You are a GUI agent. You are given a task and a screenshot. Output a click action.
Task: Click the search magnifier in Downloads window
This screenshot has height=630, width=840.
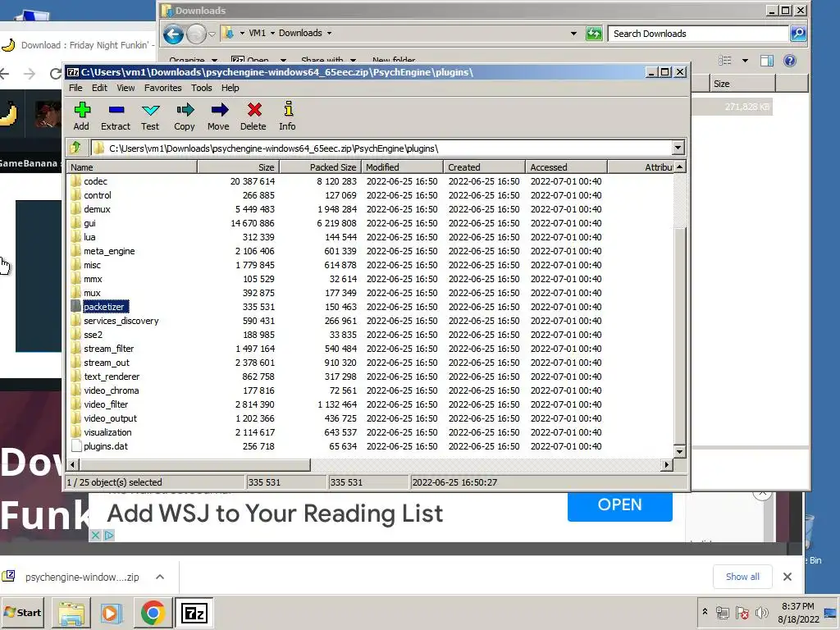[797, 33]
